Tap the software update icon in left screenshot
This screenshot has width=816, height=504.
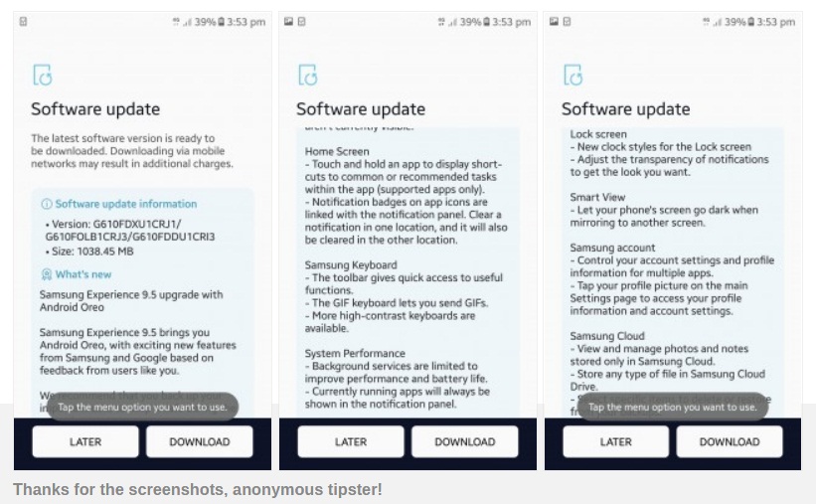pyautogui.click(x=42, y=76)
